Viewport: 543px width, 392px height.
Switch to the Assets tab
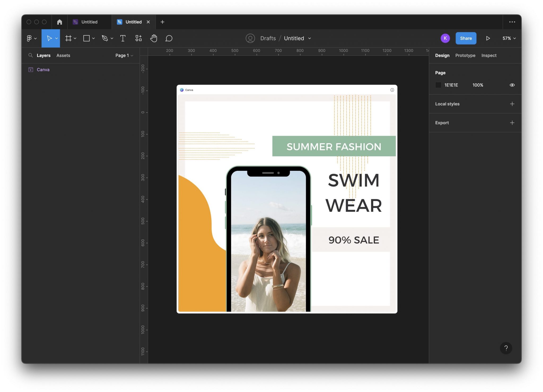63,55
